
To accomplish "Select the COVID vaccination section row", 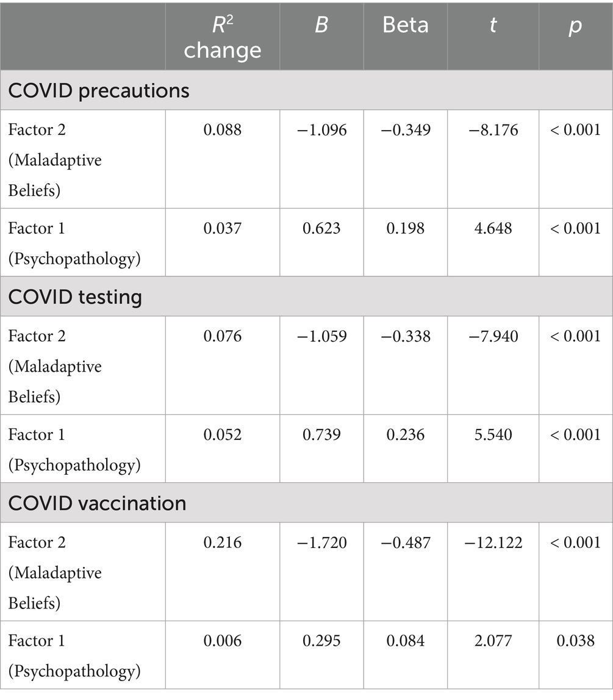I will tap(98, 503).
